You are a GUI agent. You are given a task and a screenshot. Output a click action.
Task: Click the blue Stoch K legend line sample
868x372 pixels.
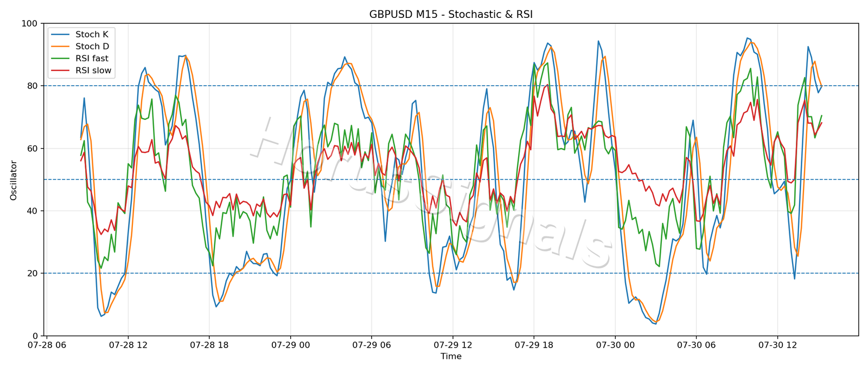click(60, 35)
